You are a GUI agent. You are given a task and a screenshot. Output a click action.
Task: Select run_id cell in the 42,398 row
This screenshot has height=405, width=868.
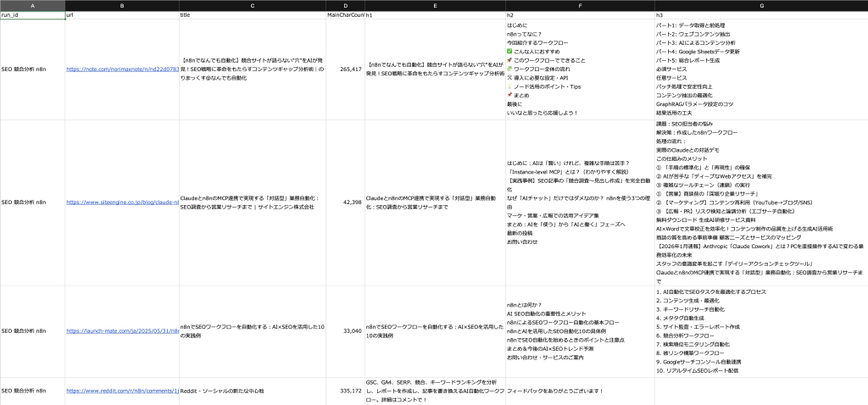33,202
